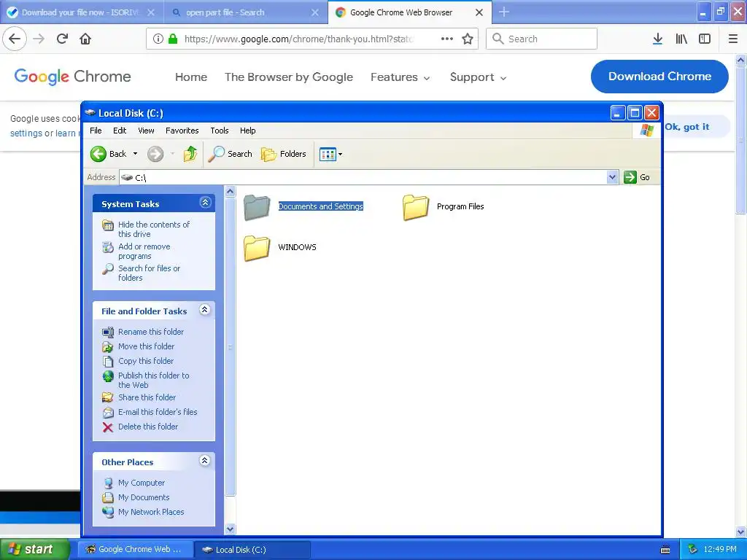Open the Documents and Settings folder icon

[257, 207]
